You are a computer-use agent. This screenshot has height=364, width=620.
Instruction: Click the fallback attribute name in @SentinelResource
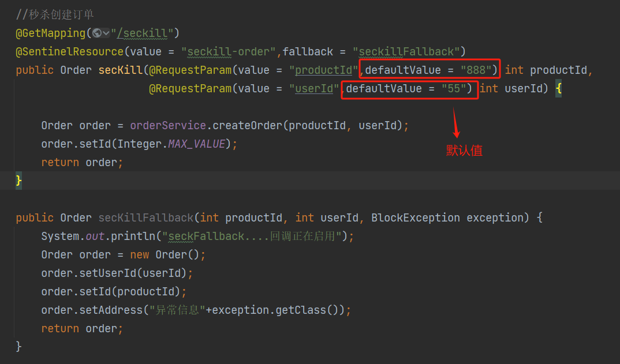pyautogui.click(x=308, y=52)
